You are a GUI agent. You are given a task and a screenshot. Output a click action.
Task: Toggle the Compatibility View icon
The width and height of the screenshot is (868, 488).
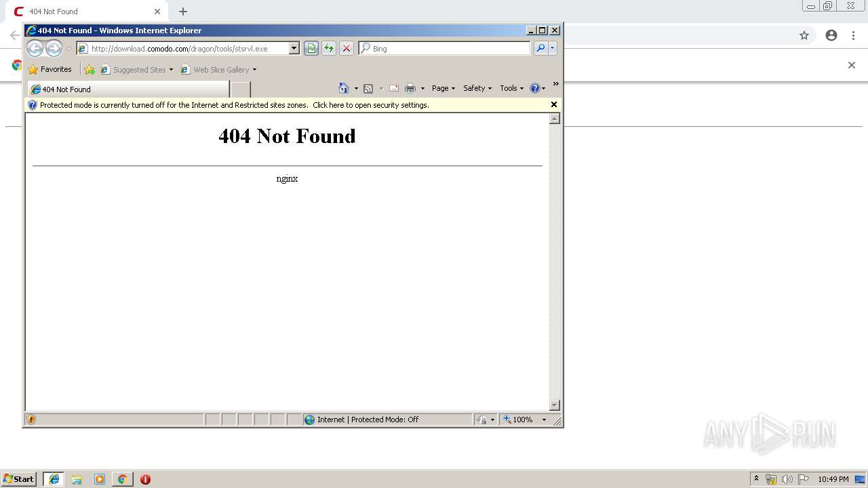coord(311,48)
